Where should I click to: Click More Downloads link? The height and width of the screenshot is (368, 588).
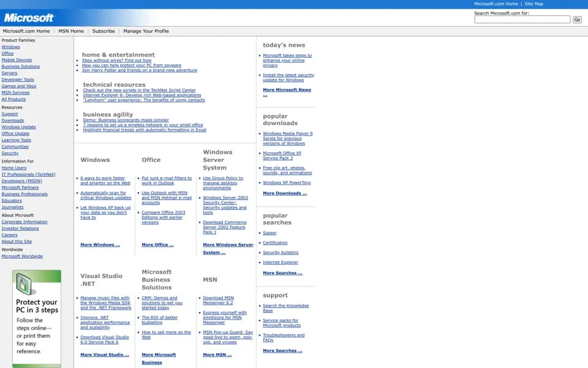tap(285, 193)
